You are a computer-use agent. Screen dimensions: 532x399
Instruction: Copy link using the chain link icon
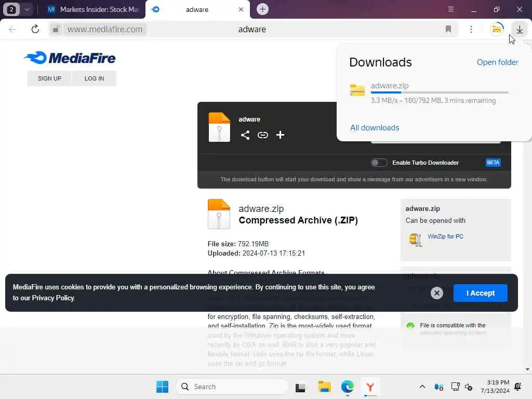262,135
